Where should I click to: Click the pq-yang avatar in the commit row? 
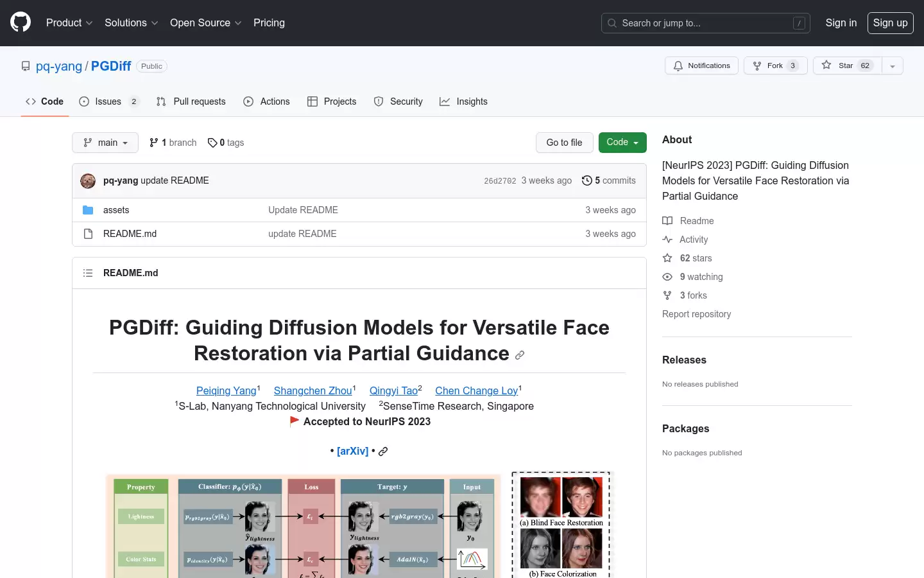tap(88, 180)
